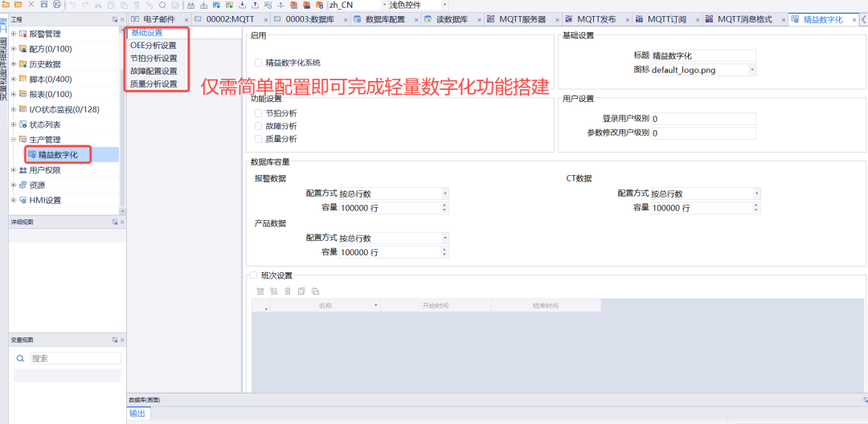Viewport: 868px width, 424px height.
Task: Select 基础设置 in settings list
Action: coord(147,32)
